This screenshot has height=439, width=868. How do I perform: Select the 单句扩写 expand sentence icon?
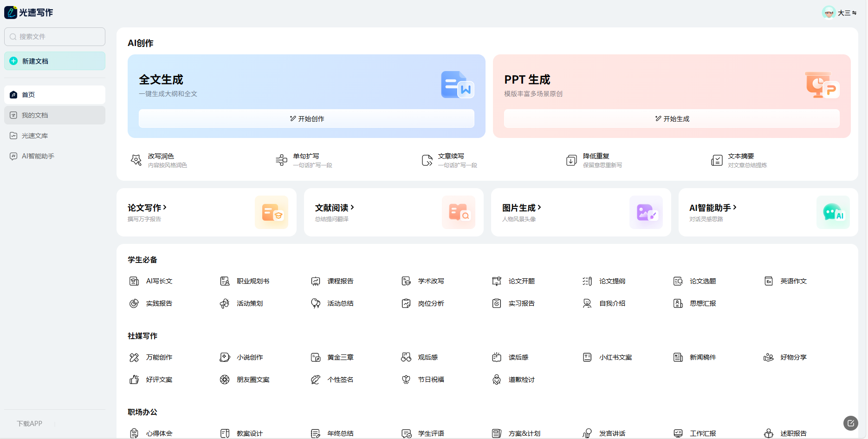tap(281, 160)
